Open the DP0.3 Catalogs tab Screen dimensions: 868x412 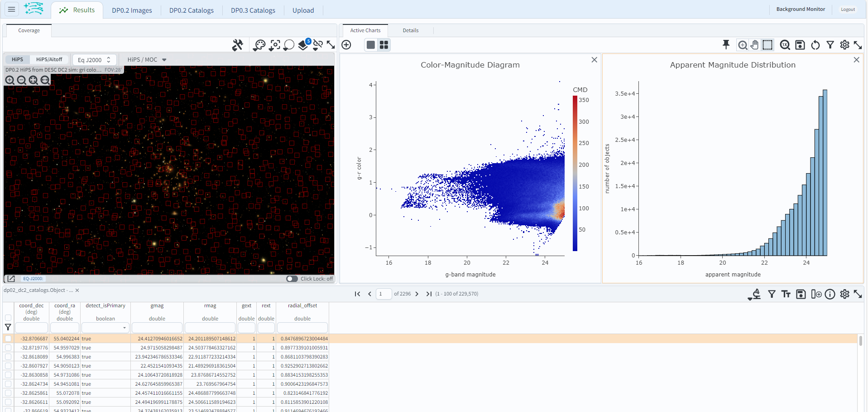coord(253,10)
